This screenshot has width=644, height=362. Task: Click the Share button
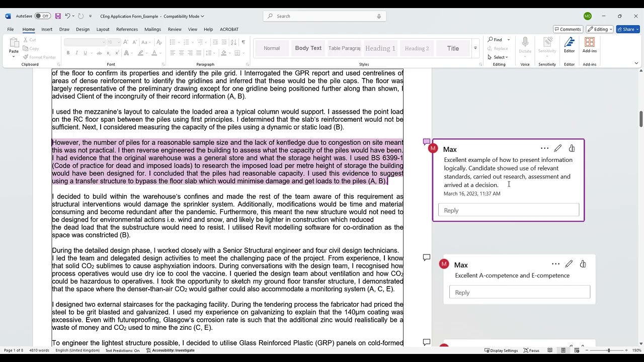pyautogui.click(x=628, y=29)
